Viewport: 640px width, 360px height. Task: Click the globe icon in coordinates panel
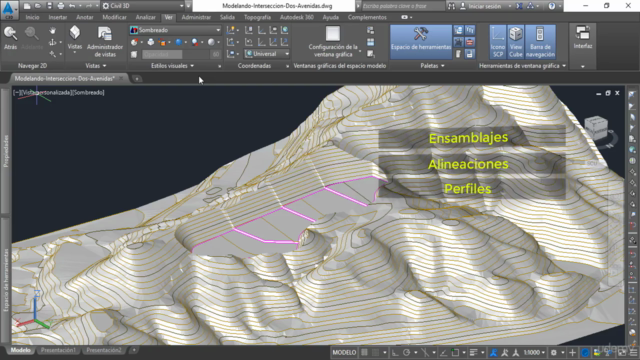[285, 30]
